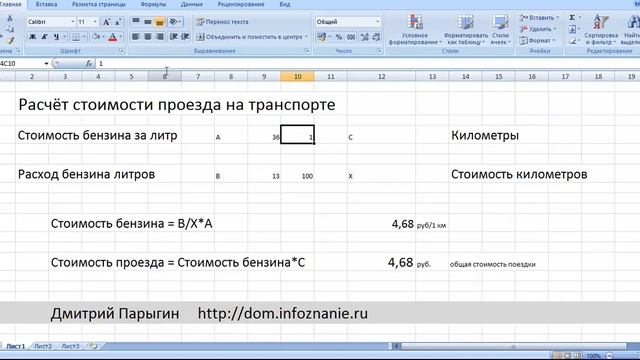The height and width of the screenshot is (360, 640).
Task: Align cell text left
Action: (x=136, y=37)
